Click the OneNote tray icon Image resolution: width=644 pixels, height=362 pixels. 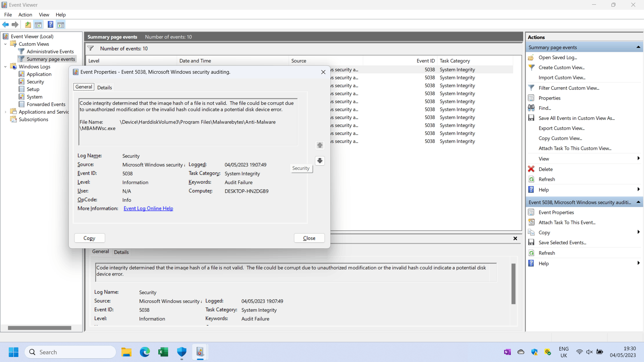pos(507,352)
